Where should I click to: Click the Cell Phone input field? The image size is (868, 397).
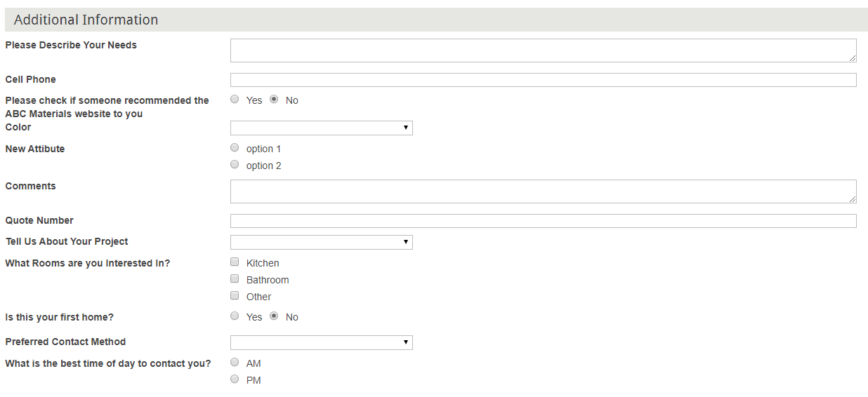542,80
